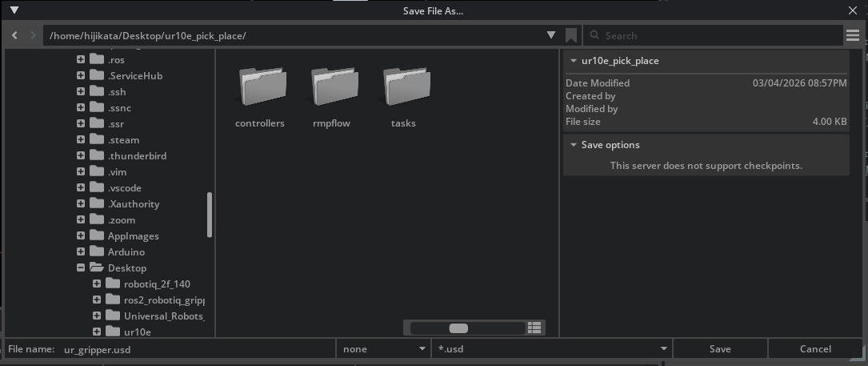Viewport: 868px width, 366px height.
Task: Click the Search input field
Action: [713, 35]
